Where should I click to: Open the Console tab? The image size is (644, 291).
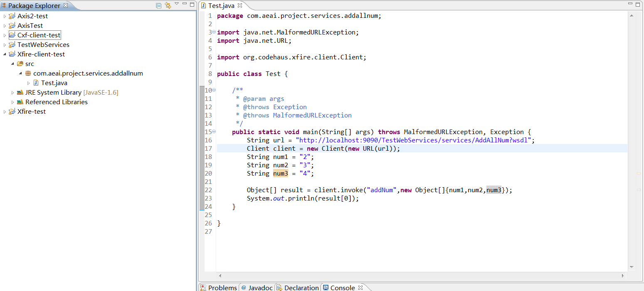pos(338,287)
